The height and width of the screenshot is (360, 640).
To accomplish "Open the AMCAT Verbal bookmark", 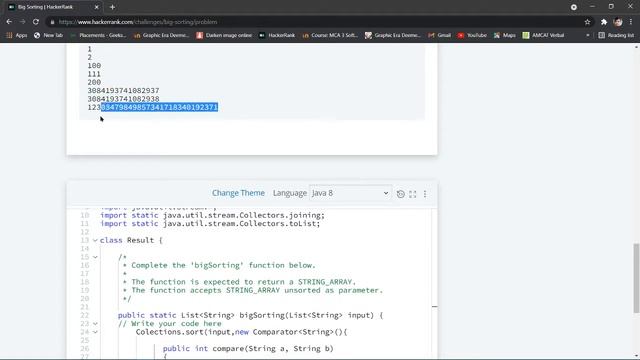I will coord(543,36).
